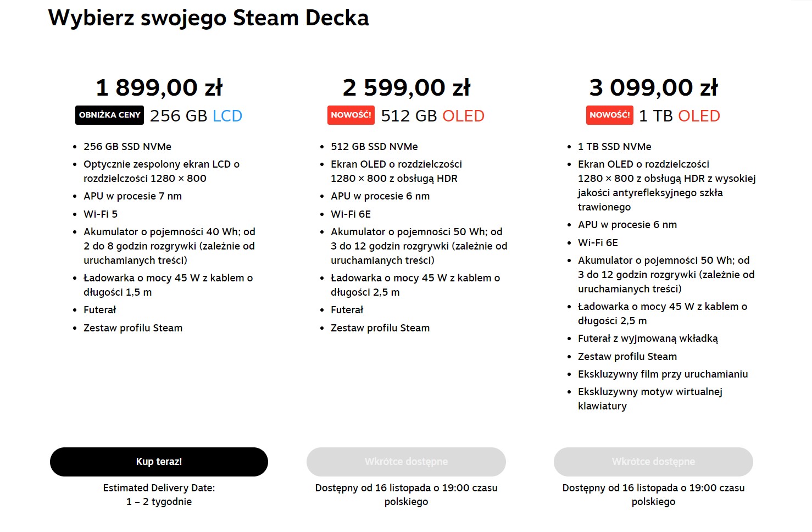The width and height of the screenshot is (812, 532).
Task: Click the "NOWOŚĆ!" badge beside 1 TB OLED
Action: click(609, 115)
